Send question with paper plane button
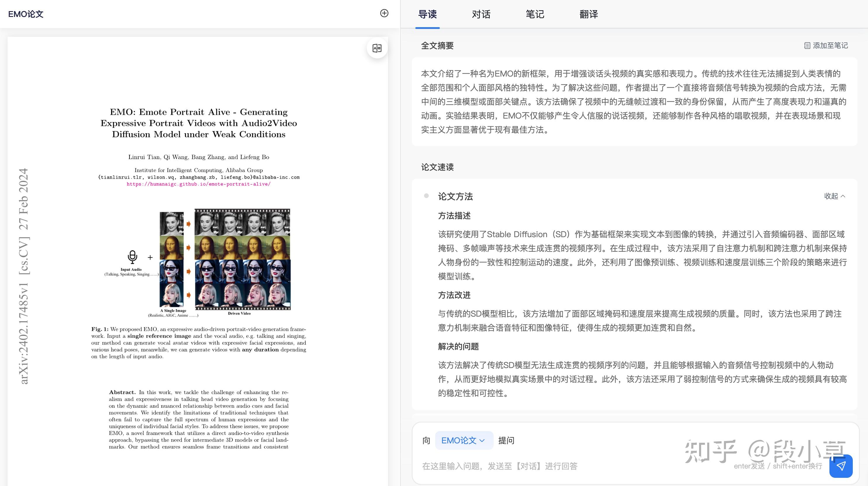The width and height of the screenshot is (868, 486). tap(841, 466)
